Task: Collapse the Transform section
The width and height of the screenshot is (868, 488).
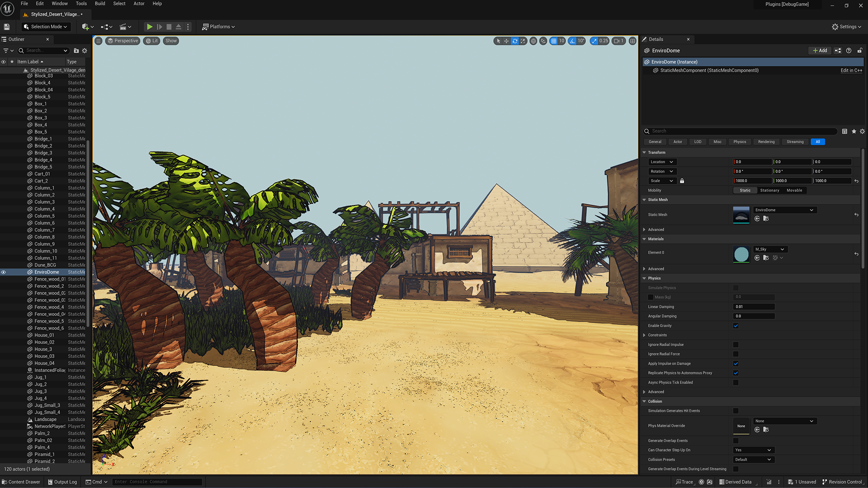Action: (x=644, y=153)
